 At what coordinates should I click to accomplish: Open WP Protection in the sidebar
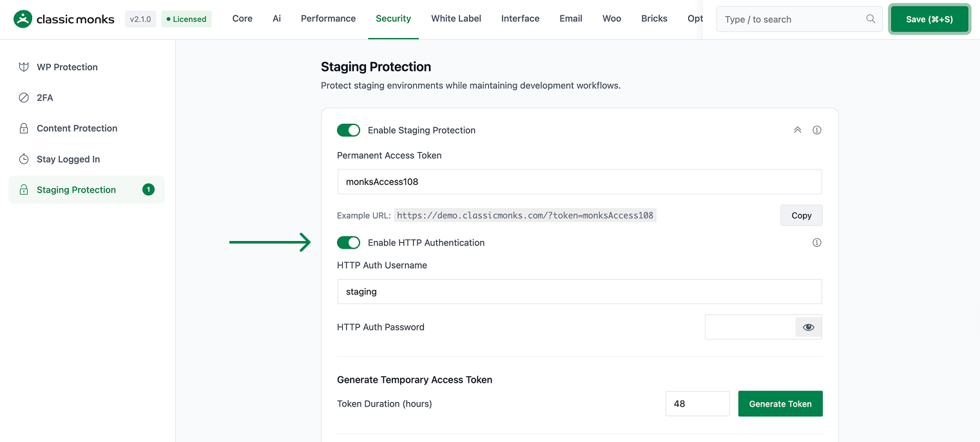(x=86, y=67)
